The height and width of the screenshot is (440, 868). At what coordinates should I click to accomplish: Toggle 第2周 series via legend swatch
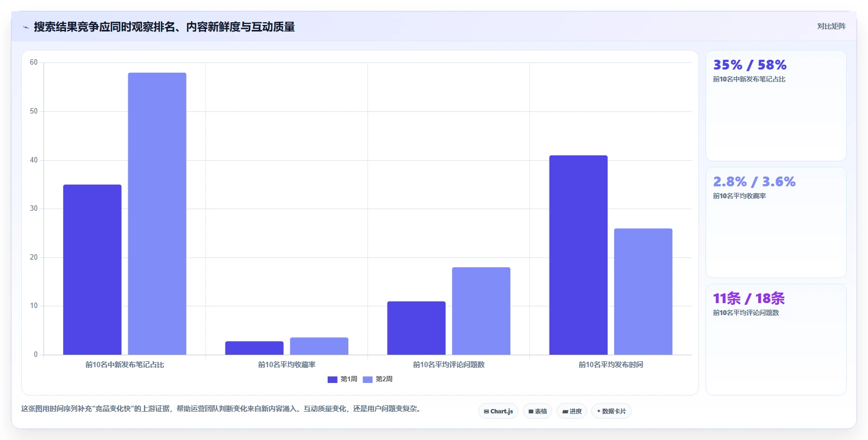tap(368, 379)
